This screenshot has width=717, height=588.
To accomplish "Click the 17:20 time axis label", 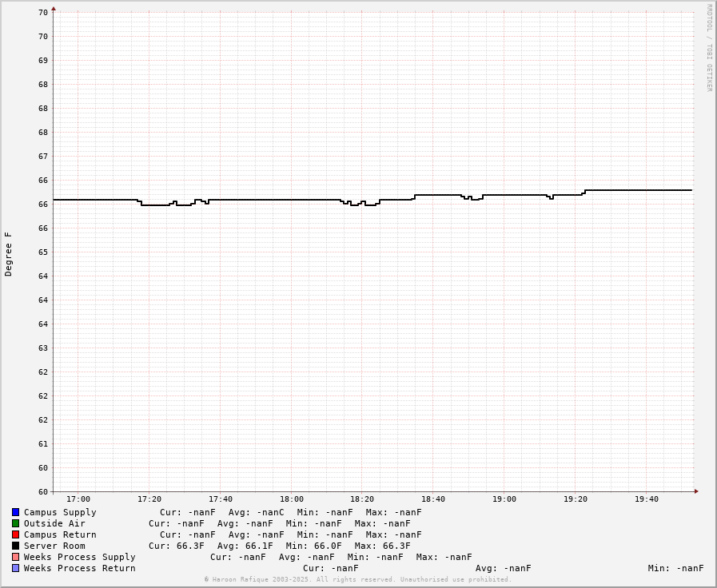I will (149, 499).
